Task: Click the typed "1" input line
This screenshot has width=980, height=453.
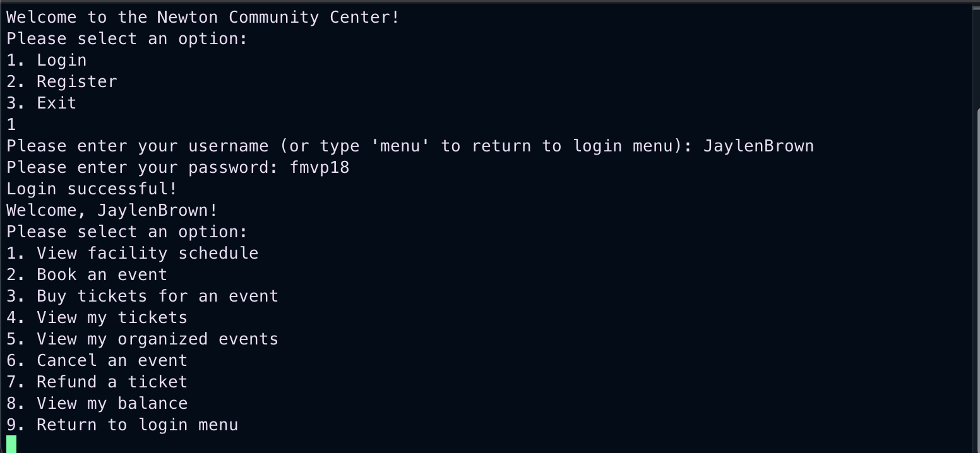Action: 11,125
